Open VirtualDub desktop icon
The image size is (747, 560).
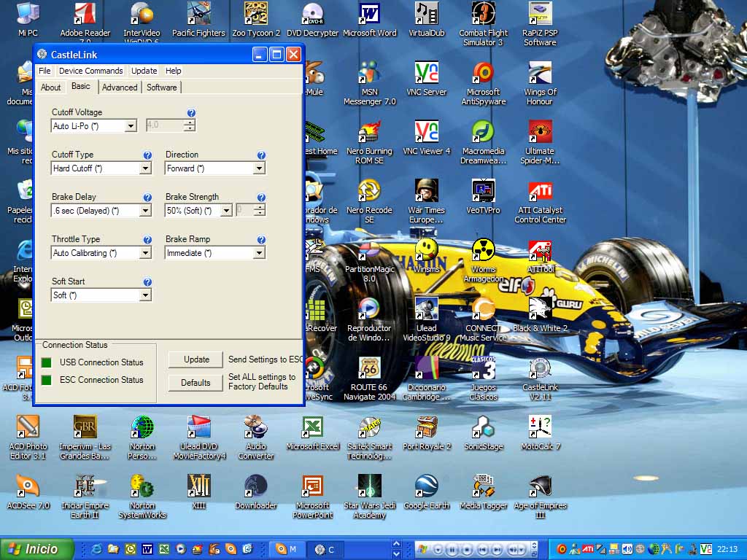(x=426, y=14)
